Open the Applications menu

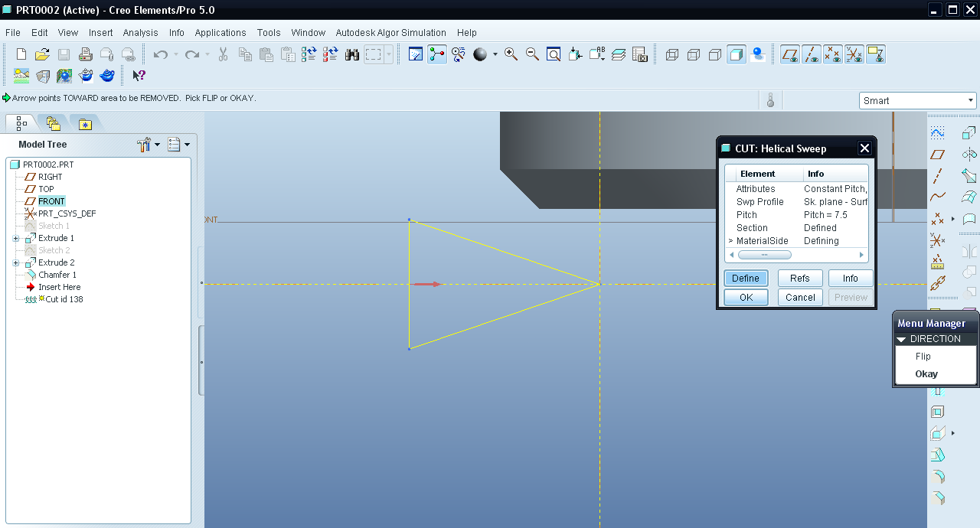[x=220, y=33]
